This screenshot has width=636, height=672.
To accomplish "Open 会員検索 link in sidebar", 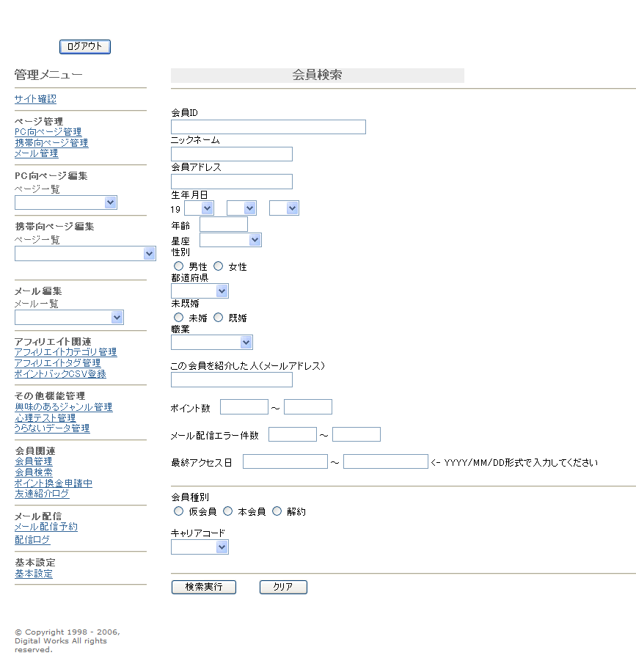I will [x=34, y=472].
